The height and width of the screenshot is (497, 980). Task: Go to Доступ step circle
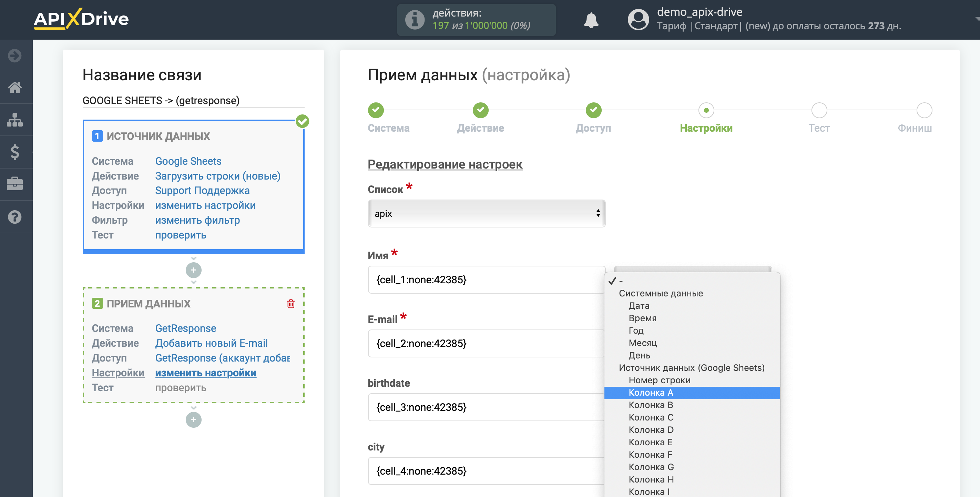pos(593,110)
